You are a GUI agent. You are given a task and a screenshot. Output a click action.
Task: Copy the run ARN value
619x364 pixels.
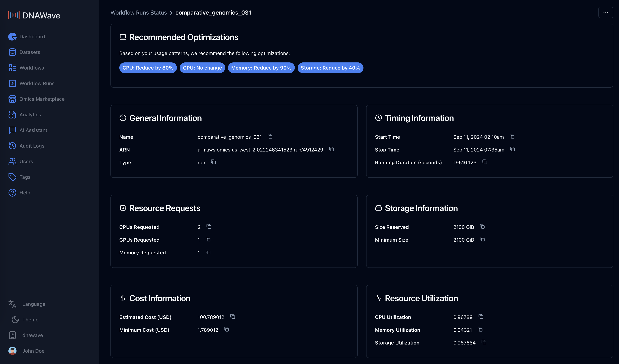pos(331,149)
